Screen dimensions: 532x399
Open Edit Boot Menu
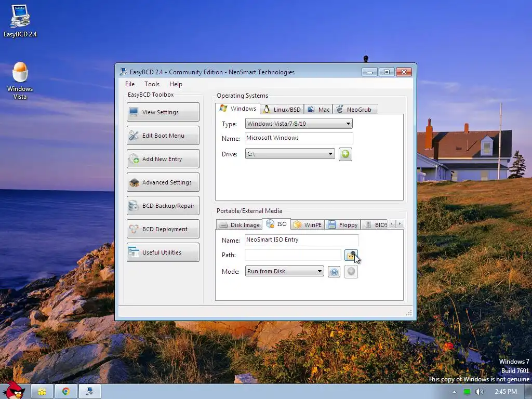tap(163, 136)
